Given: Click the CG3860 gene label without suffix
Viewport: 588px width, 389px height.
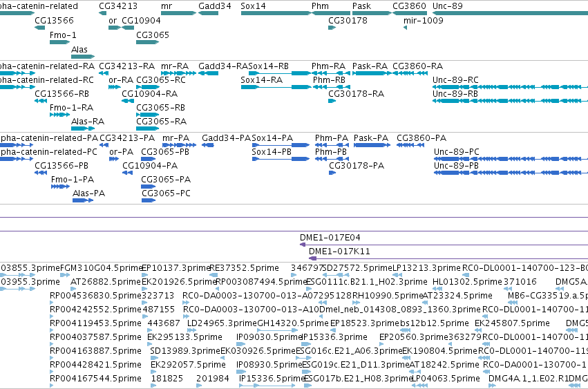Looking at the screenshot, I should [x=409, y=6].
